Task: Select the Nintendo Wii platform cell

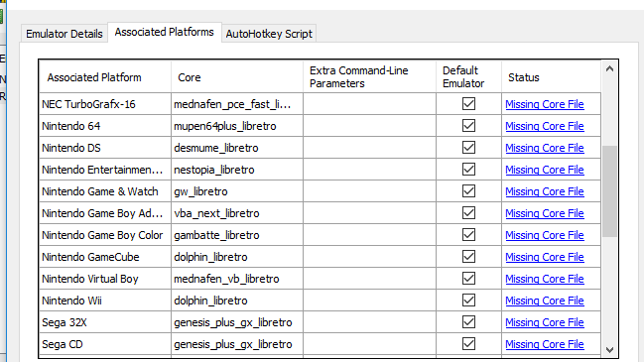Action: click(105, 301)
